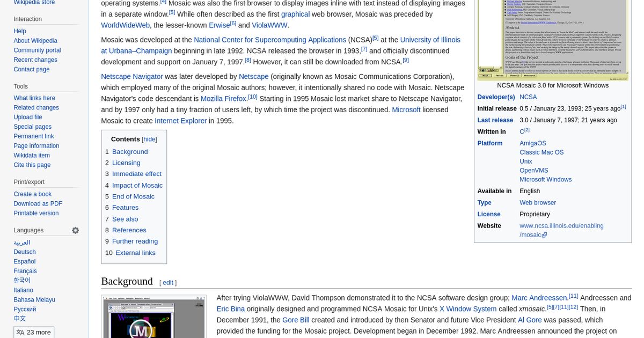Click the language icon on the 23 more button
Viewport: 644px width, 338px height.
tap(20, 332)
